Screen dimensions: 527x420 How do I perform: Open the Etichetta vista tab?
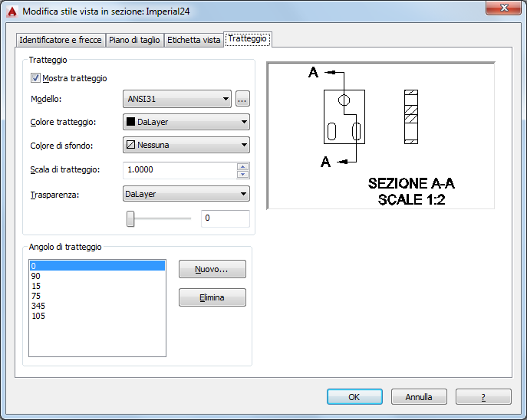click(x=193, y=40)
